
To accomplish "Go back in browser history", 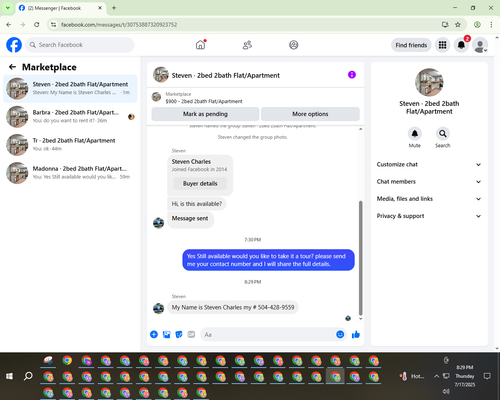I will pos(9,24).
